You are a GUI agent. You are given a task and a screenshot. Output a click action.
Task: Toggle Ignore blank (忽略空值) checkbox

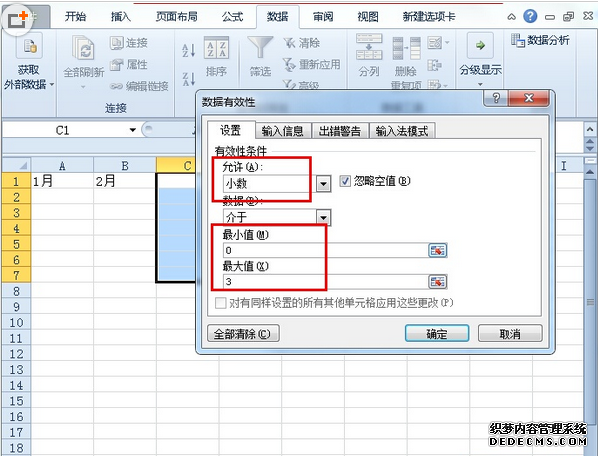(345, 181)
